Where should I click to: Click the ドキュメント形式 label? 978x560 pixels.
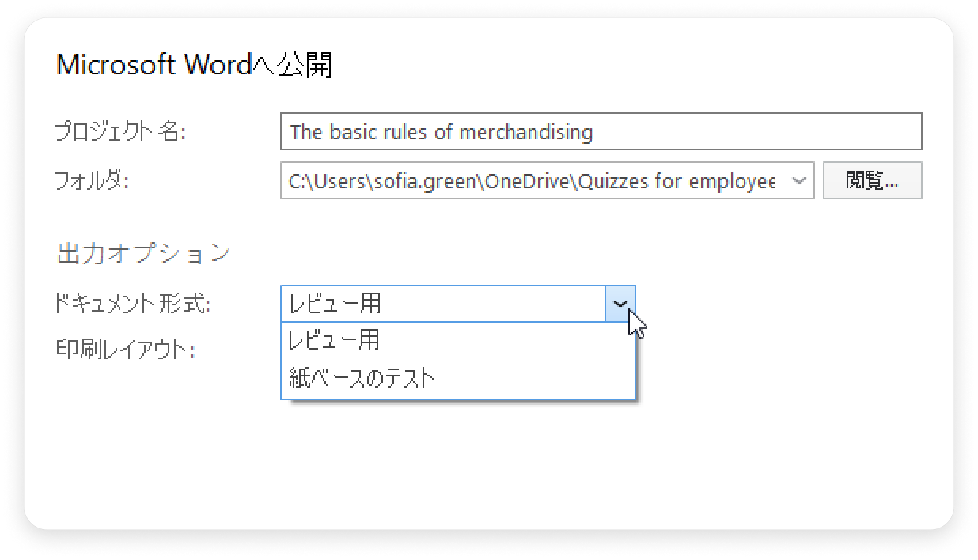(133, 304)
